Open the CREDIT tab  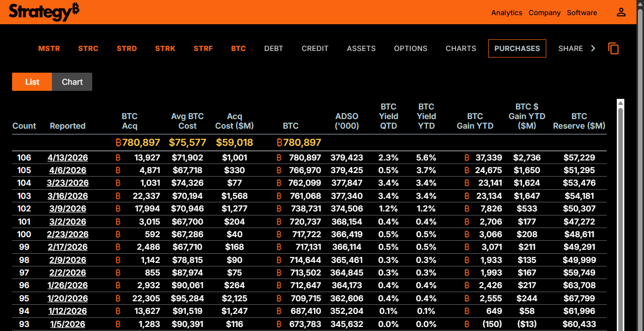coord(315,48)
